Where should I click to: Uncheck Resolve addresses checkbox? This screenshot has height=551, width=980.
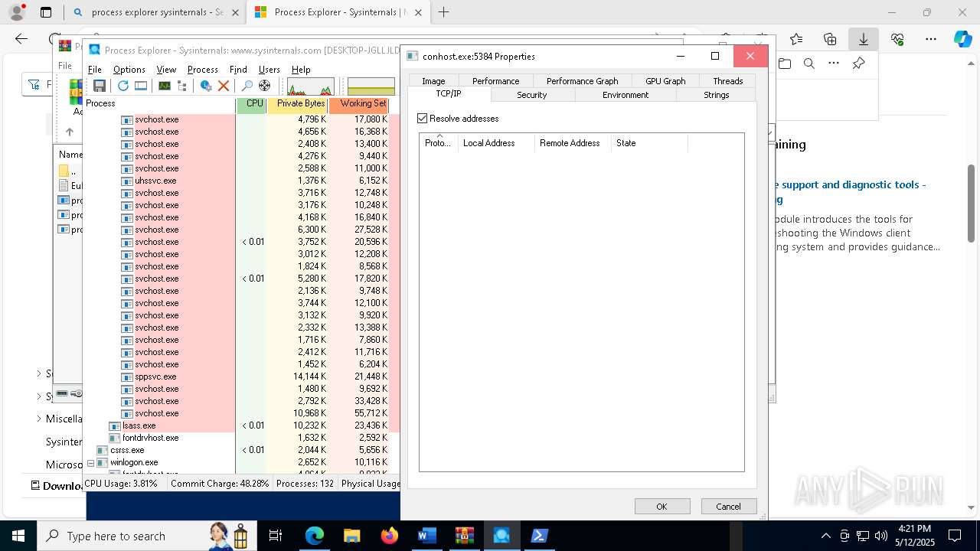pos(423,119)
